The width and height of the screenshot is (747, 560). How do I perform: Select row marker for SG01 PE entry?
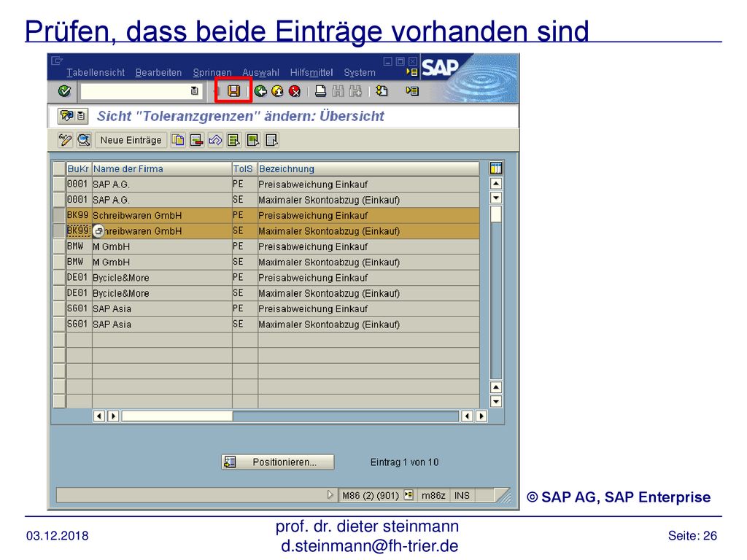click(x=59, y=308)
